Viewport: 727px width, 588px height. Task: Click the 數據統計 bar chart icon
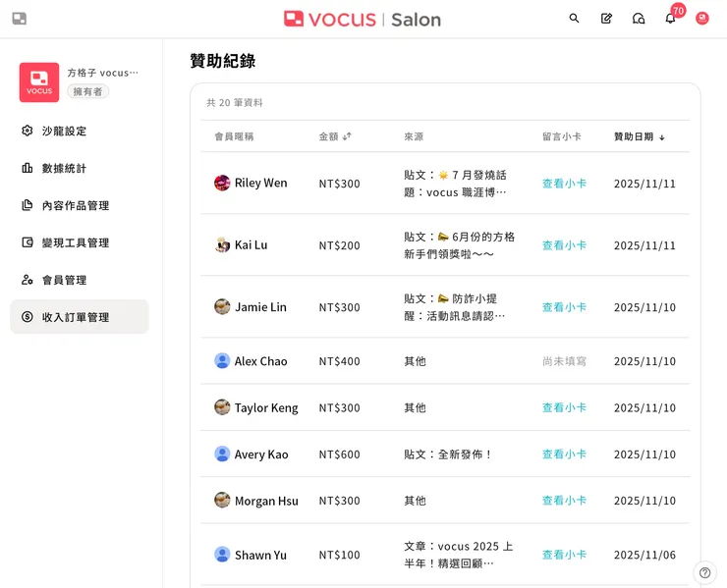tap(28, 168)
